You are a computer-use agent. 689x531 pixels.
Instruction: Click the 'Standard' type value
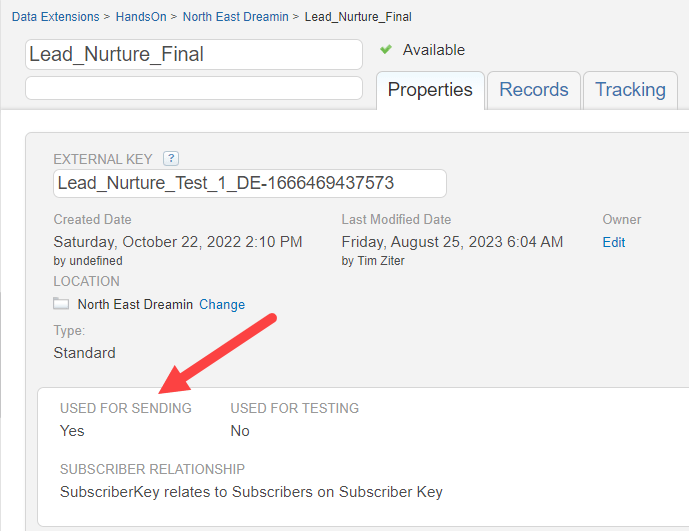coord(84,352)
